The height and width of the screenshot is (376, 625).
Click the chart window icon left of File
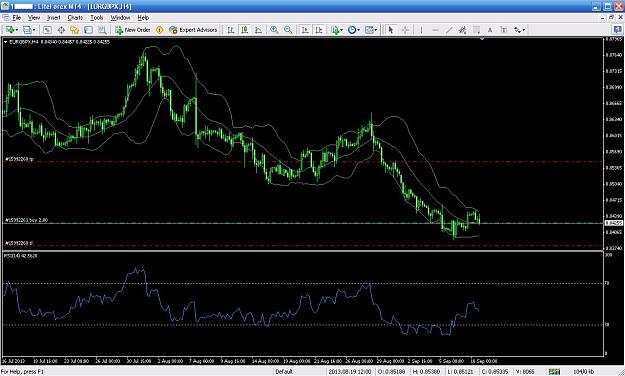click(6, 18)
